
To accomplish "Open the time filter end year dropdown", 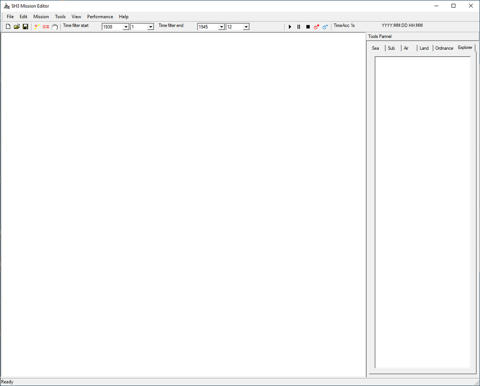I will 221,27.
